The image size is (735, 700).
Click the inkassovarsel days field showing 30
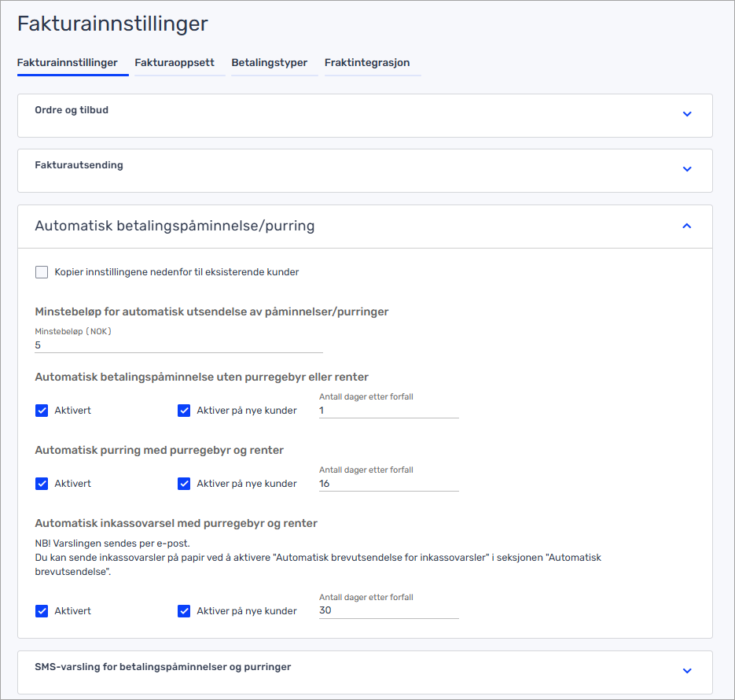[388, 610]
